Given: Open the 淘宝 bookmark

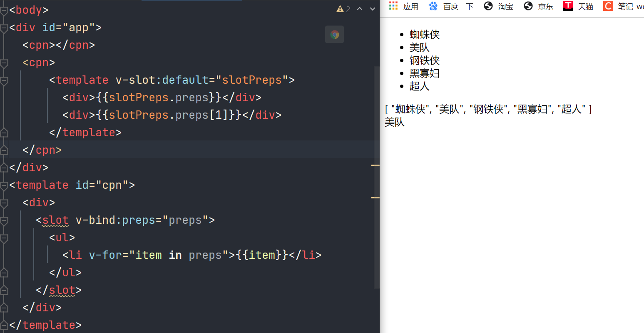Looking at the screenshot, I should click(x=498, y=6).
